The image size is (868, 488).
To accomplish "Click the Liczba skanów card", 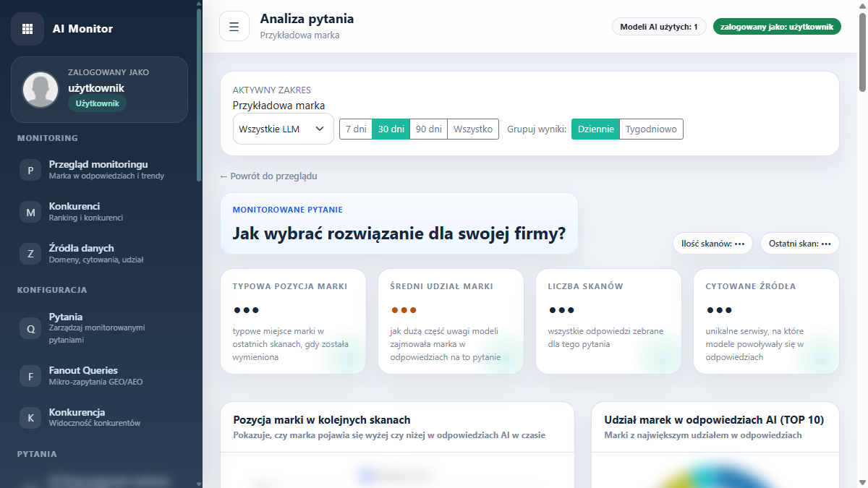I will 609,322.
